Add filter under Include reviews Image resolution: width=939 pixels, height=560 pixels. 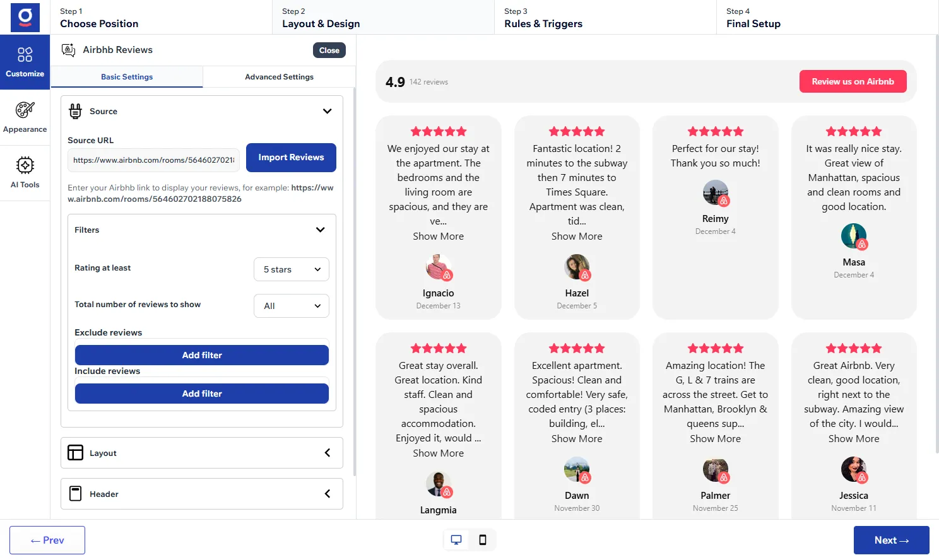coord(202,394)
